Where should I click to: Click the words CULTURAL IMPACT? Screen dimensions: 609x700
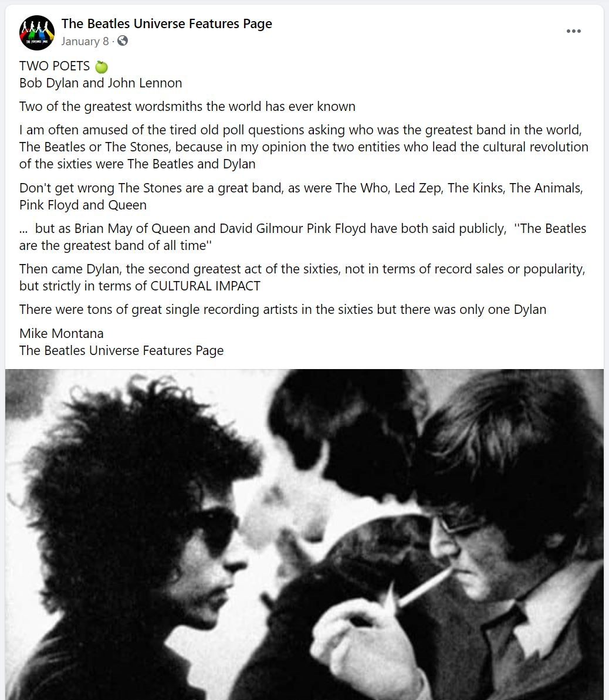tap(205, 286)
